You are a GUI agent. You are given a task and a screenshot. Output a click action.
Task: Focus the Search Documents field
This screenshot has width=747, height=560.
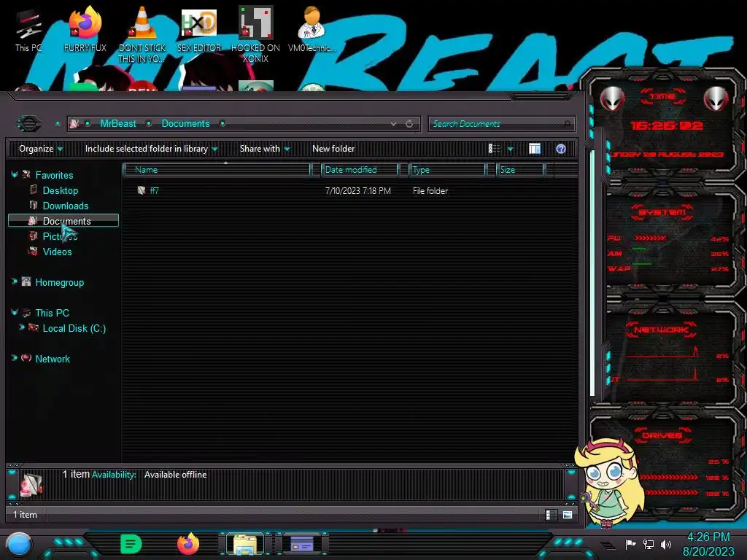501,124
